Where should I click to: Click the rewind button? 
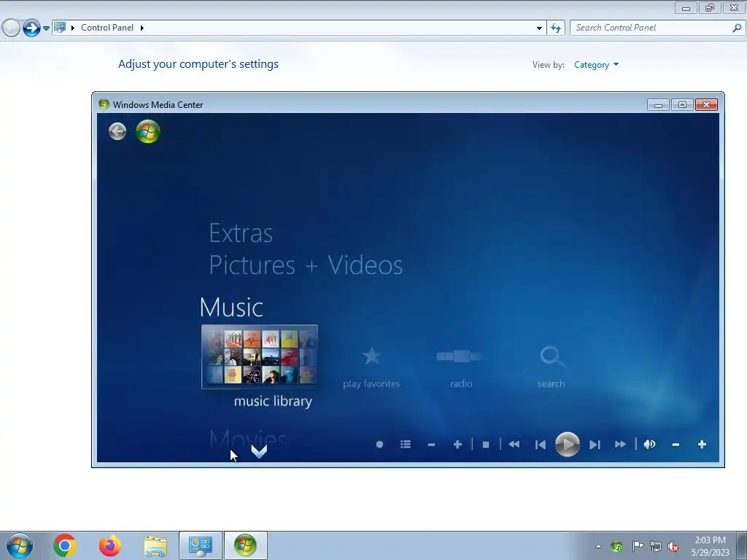pos(514,444)
